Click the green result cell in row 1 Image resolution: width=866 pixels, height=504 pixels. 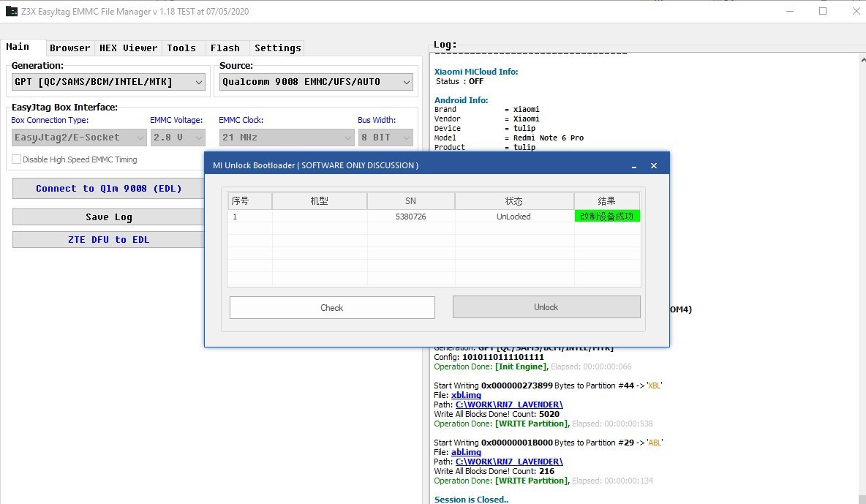tap(607, 216)
